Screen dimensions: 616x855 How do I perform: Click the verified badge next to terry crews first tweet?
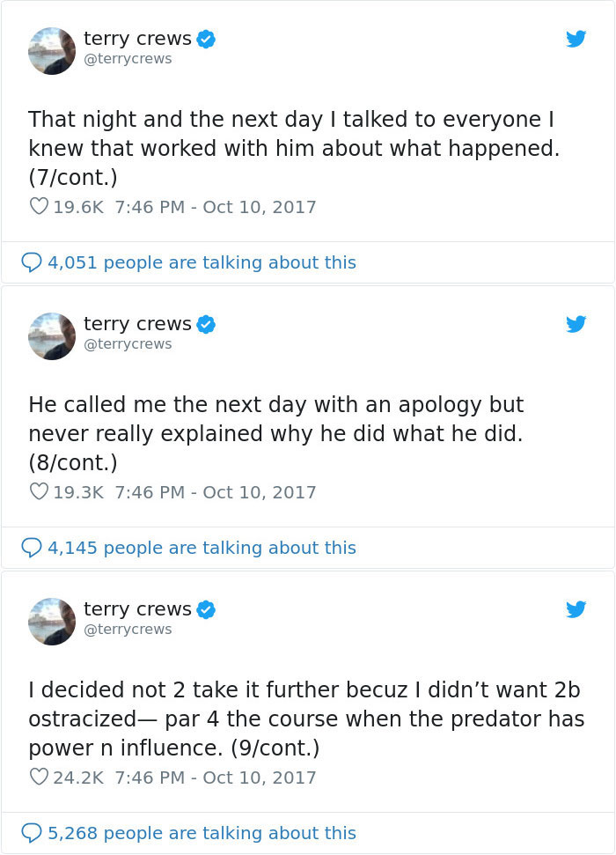click(207, 38)
